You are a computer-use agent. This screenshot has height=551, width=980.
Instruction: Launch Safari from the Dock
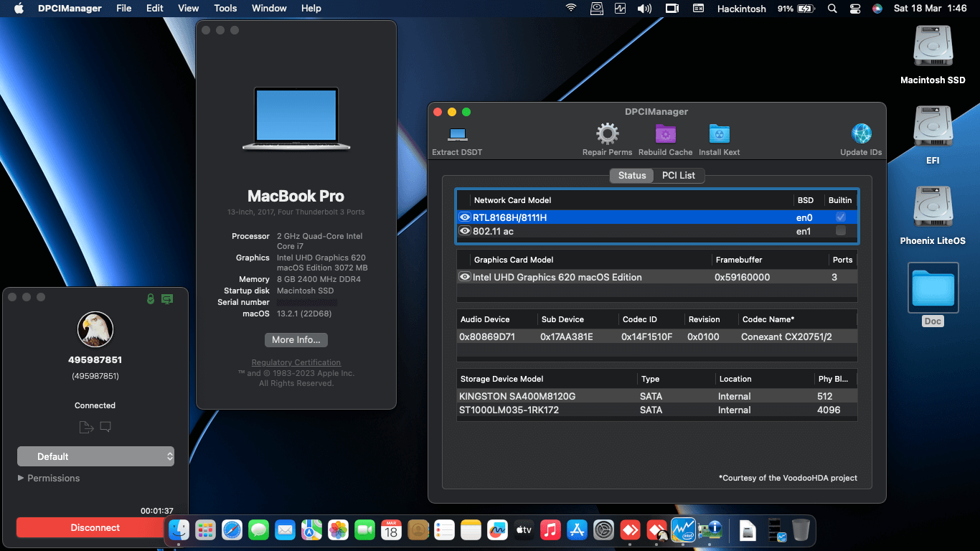(232, 530)
